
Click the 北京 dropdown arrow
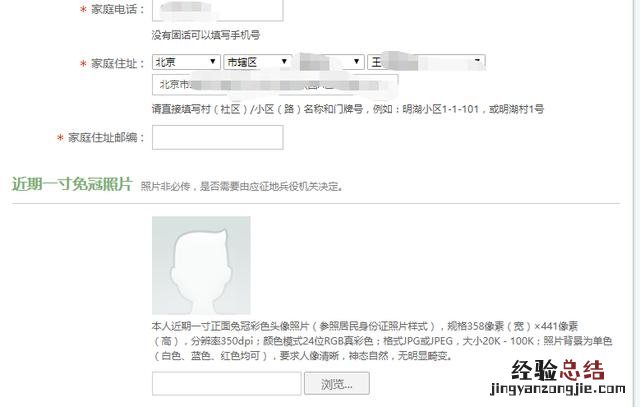(x=213, y=62)
